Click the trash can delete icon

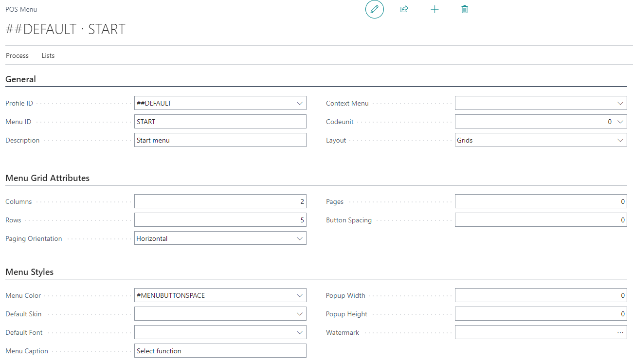(464, 9)
